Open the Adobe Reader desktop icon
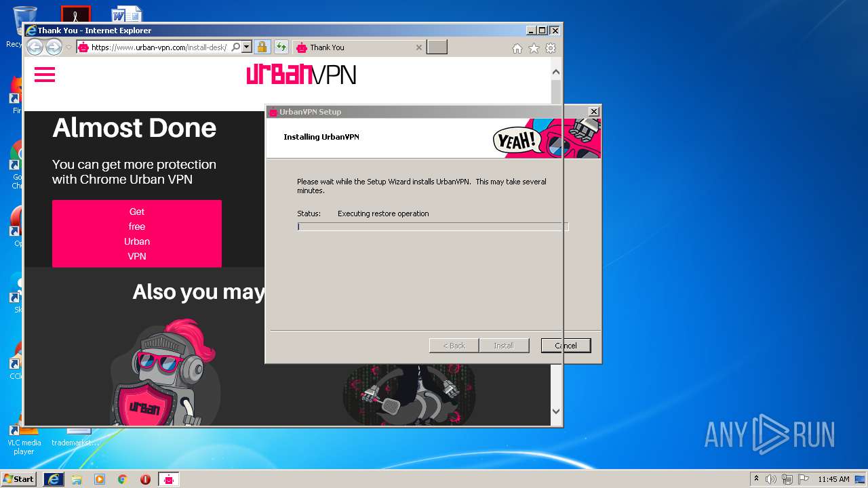This screenshot has height=488, width=868. tap(75, 14)
